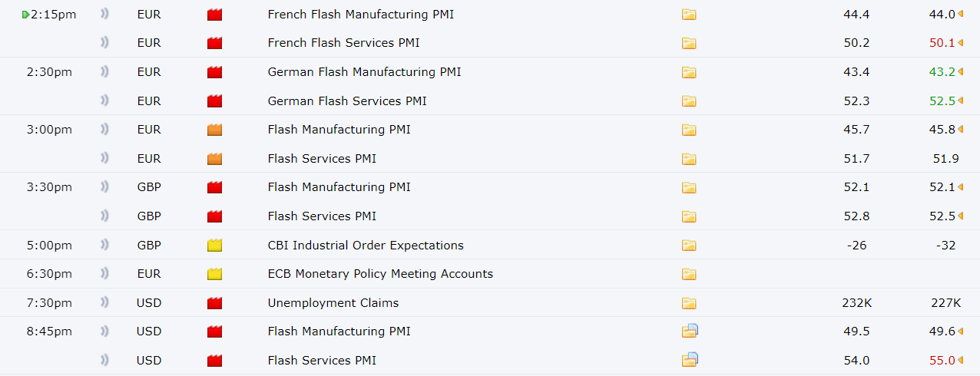
Task: Click red impact icon for Unemployment Claims
Action: tap(214, 303)
